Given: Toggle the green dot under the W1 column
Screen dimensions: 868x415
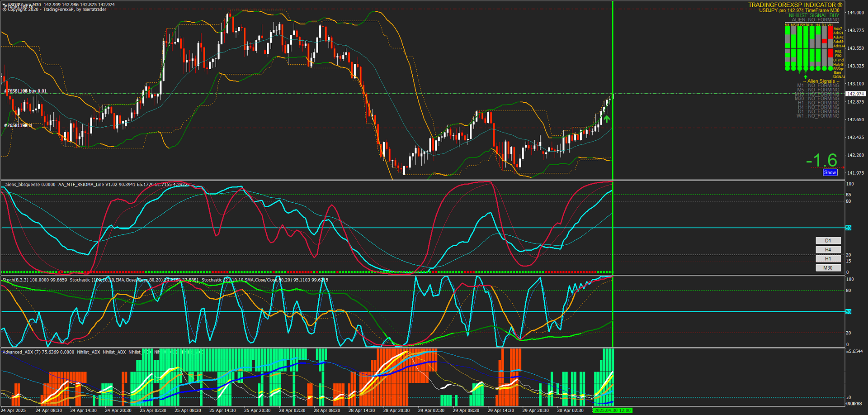Looking at the screenshot, I should [x=830, y=68].
